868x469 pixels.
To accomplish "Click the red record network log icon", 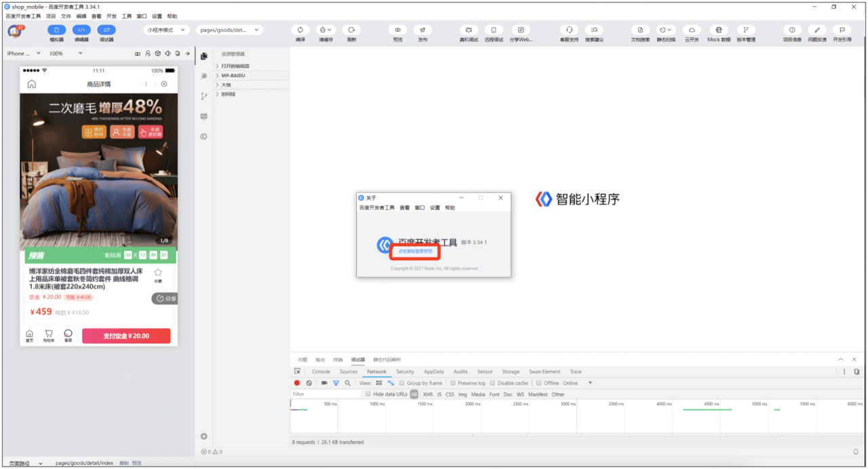I will (x=297, y=383).
